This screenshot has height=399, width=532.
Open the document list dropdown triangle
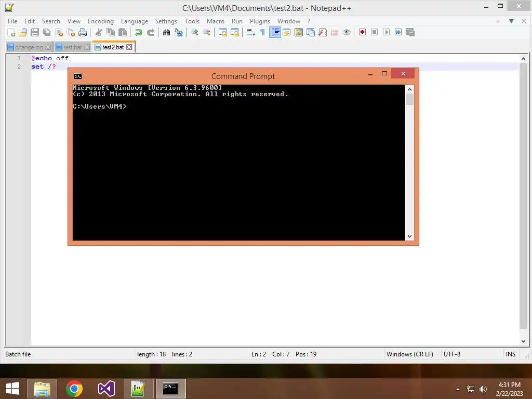(x=511, y=21)
